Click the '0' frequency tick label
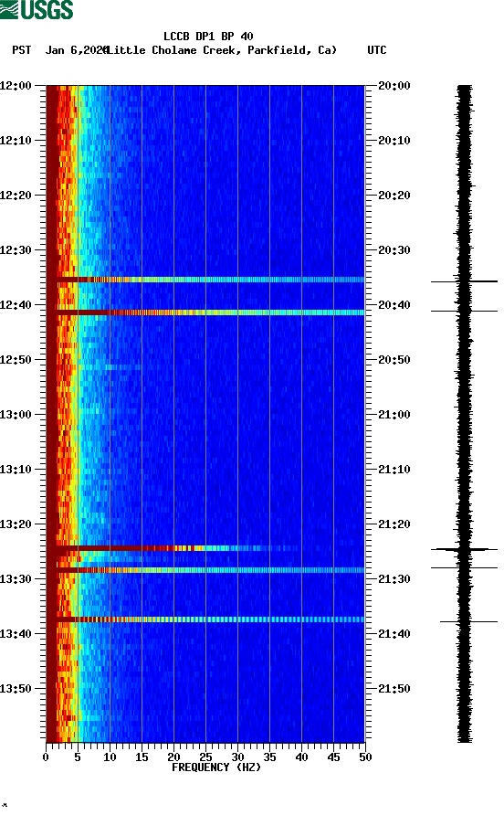Viewport: 504px width, 815px height. pos(46,757)
